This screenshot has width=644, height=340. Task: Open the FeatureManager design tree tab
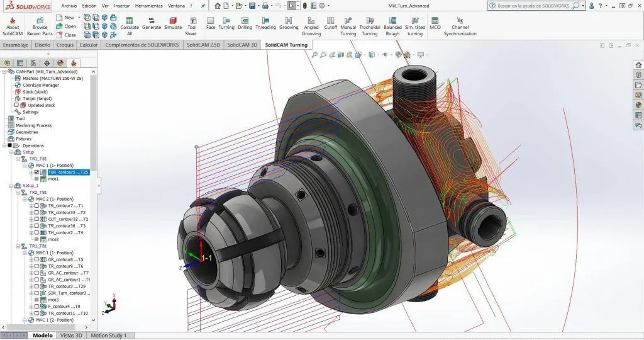7,63
